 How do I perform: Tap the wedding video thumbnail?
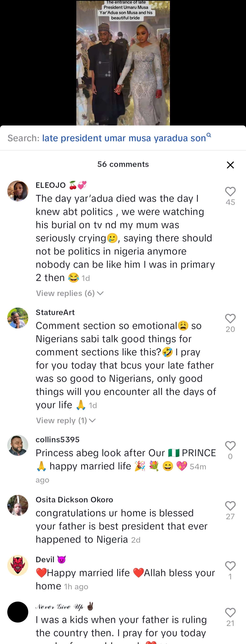123,63
